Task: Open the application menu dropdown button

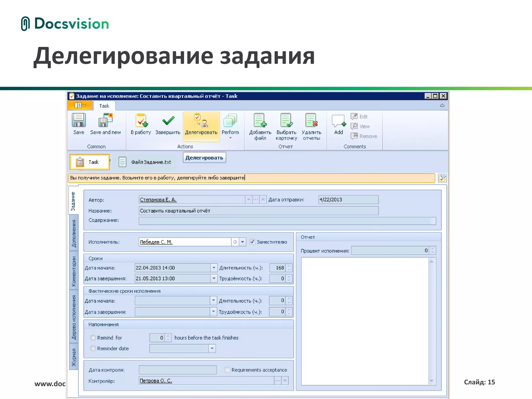Action: [x=80, y=105]
